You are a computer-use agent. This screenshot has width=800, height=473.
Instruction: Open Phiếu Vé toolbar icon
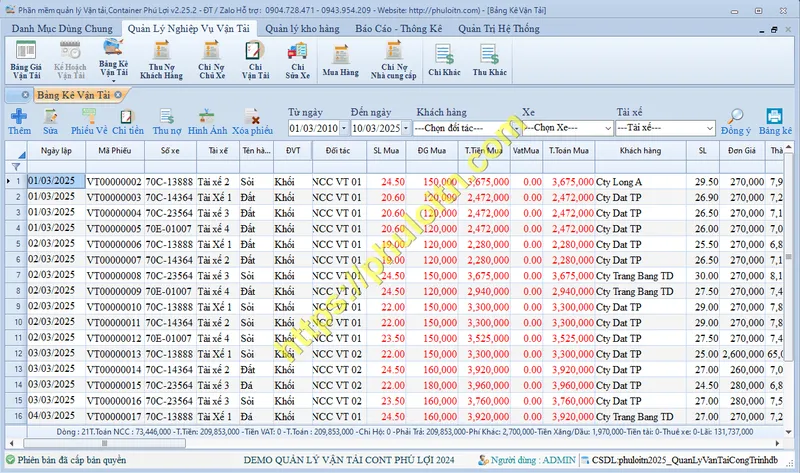pos(89,121)
